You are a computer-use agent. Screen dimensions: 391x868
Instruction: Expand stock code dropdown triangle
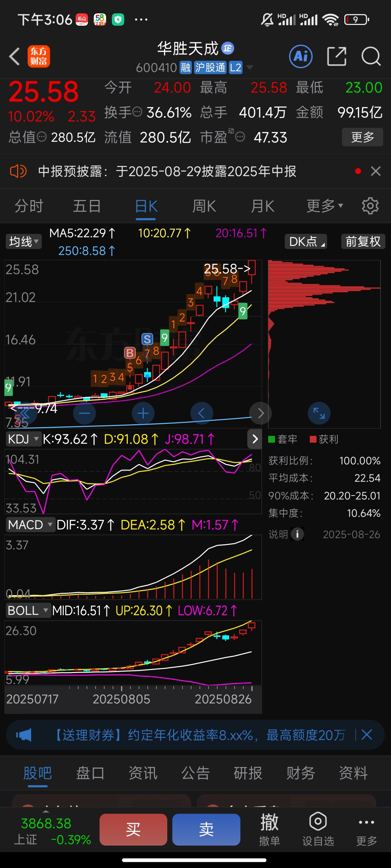click(x=250, y=67)
